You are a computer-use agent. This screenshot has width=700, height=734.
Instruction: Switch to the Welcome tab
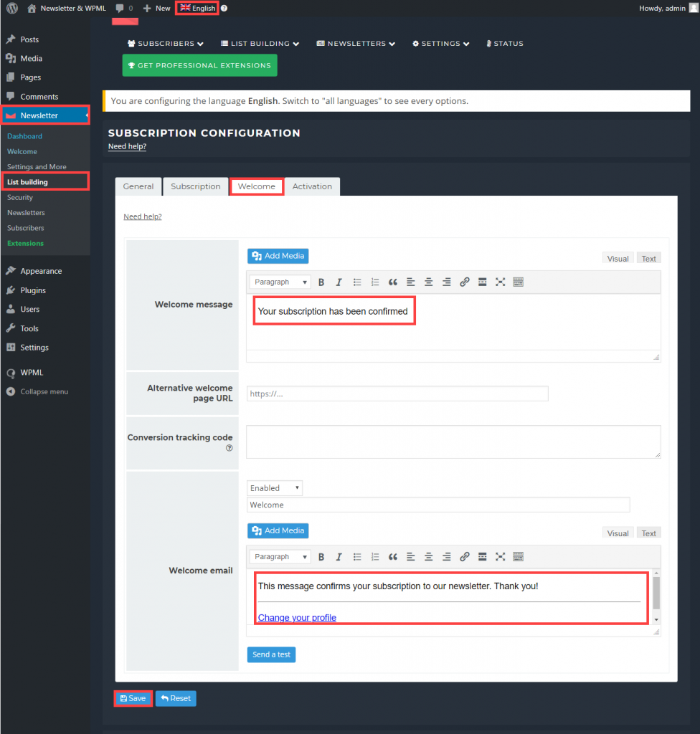coord(256,186)
